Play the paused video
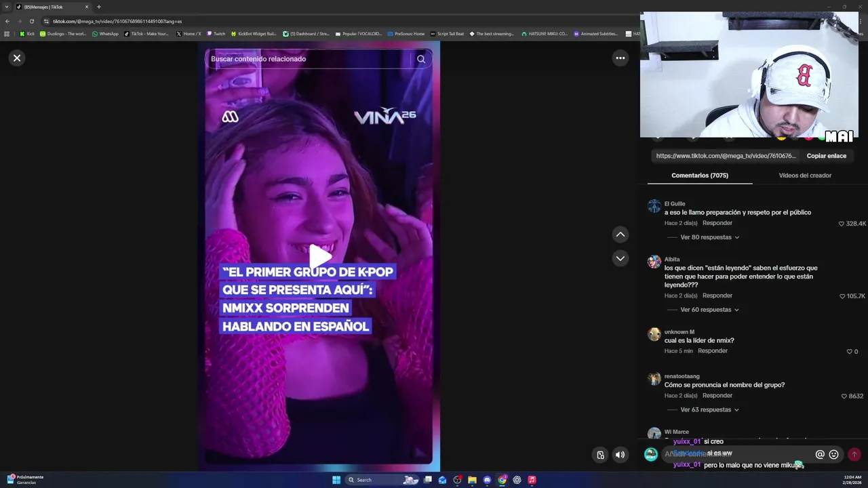The image size is (868, 488). pyautogui.click(x=320, y=257)
